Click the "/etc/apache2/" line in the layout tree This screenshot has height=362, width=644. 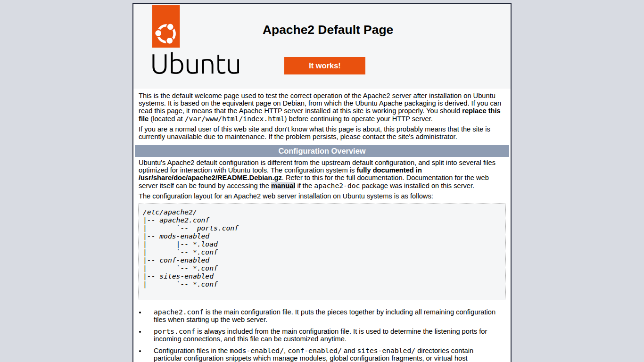[x=170, y=212]
